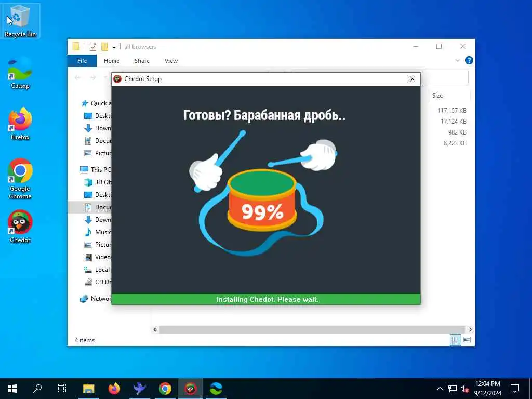The width and height of the screenshot is (532, 399).
Task: Open the Firefox desktop shortcut
Action: [x=20, y=124]
